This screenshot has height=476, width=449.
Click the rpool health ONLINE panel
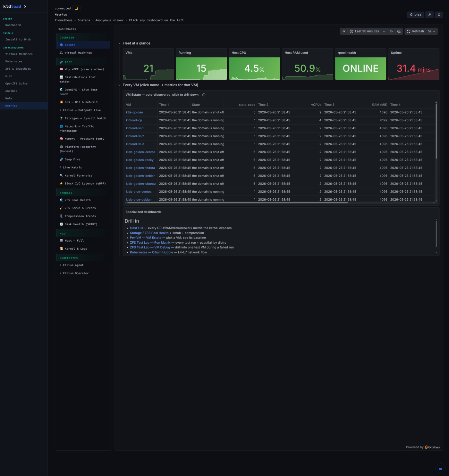360,64
